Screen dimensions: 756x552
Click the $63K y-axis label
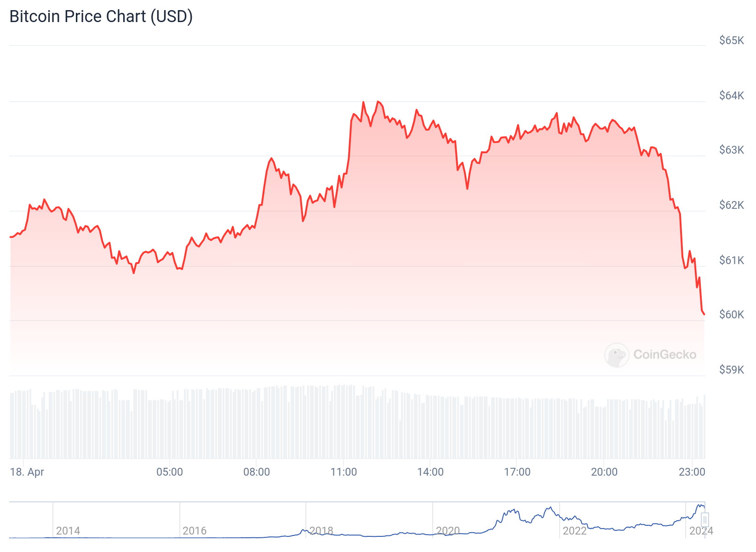[x=732, y=150]
